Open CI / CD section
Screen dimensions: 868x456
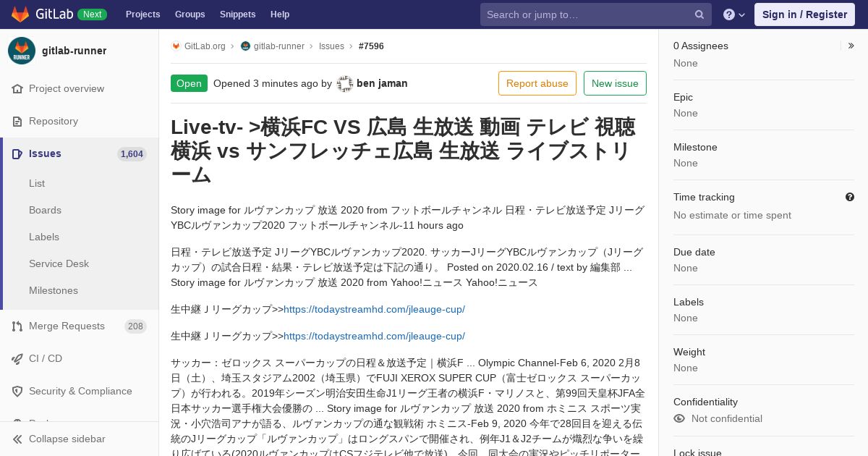point(46,358)
